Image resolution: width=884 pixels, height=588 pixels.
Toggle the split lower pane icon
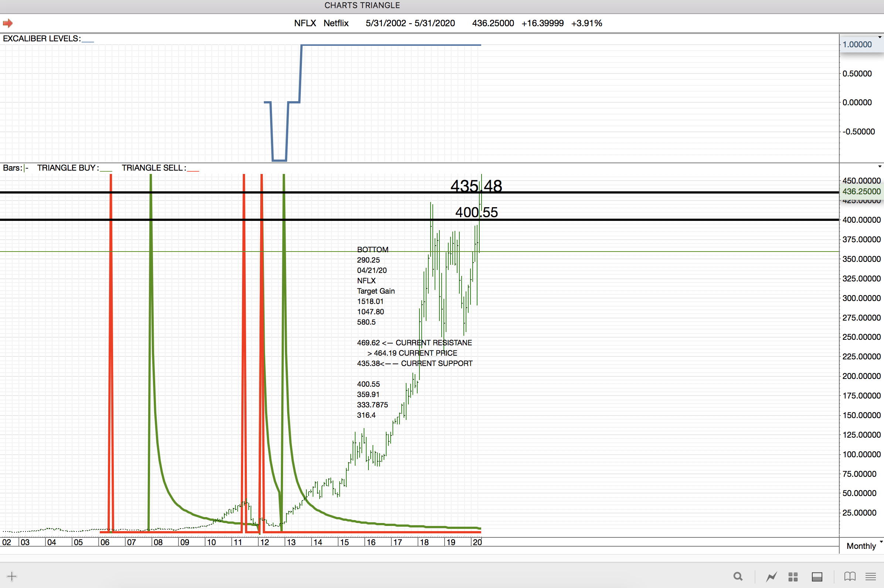817,577
